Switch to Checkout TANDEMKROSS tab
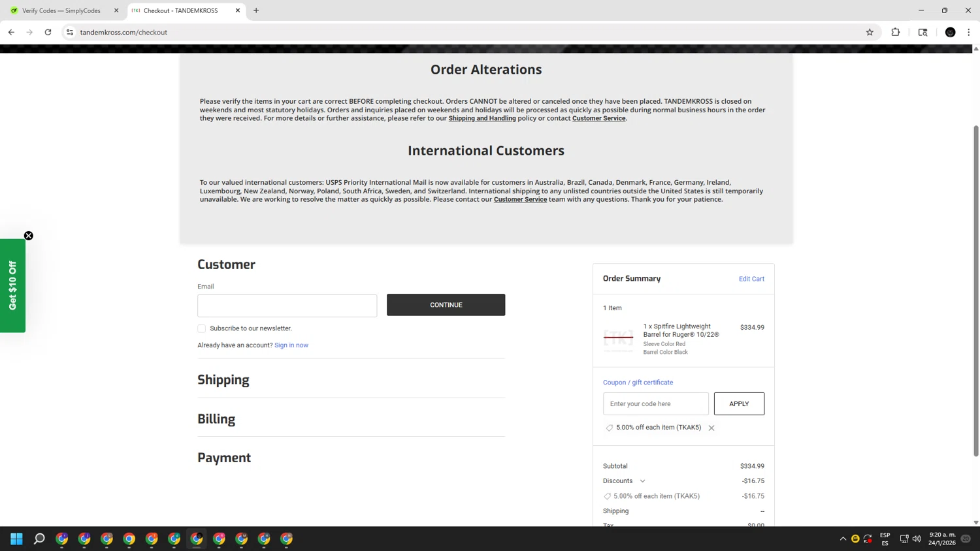 click(x=186, y=10)
